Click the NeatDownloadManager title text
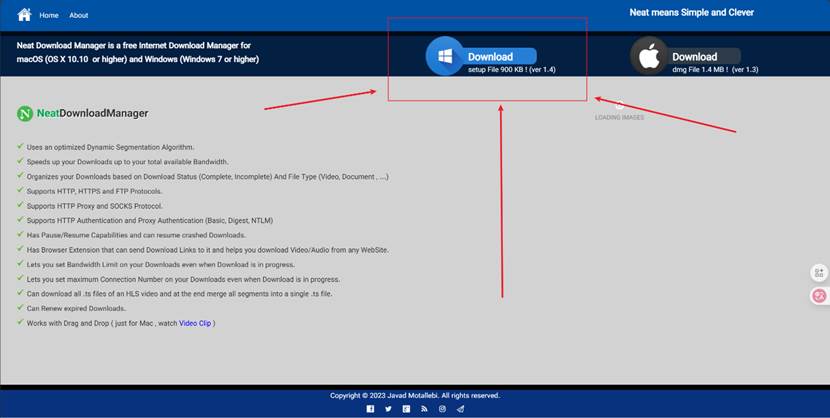 [93, 113]
